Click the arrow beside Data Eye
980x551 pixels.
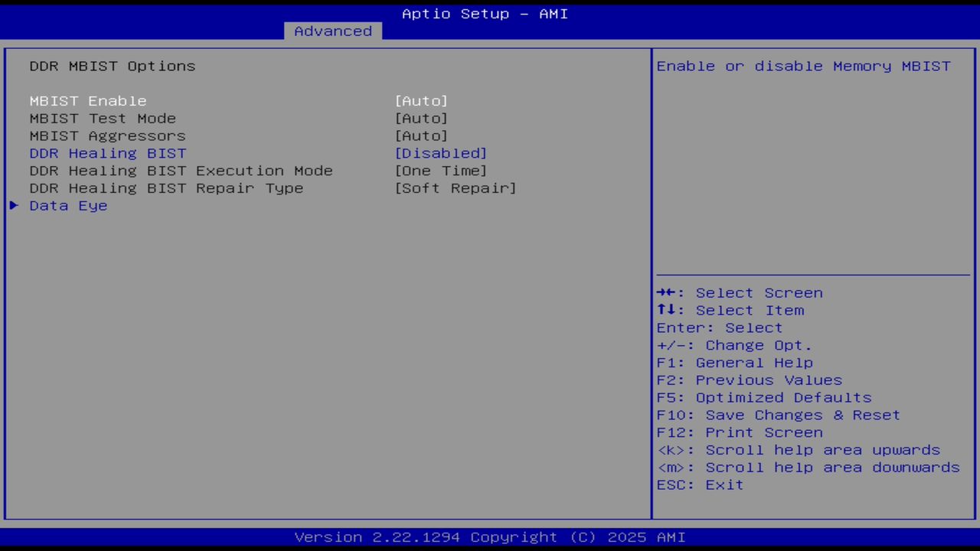tap(14, 205)
